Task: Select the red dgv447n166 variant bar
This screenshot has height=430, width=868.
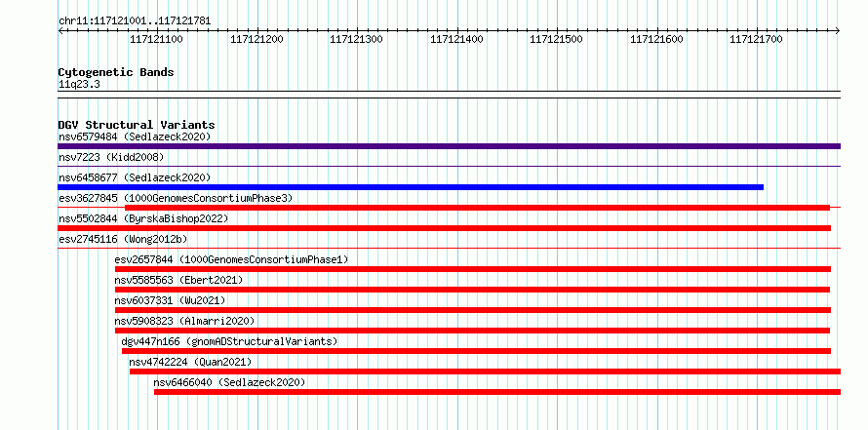Action: point(476,351)
